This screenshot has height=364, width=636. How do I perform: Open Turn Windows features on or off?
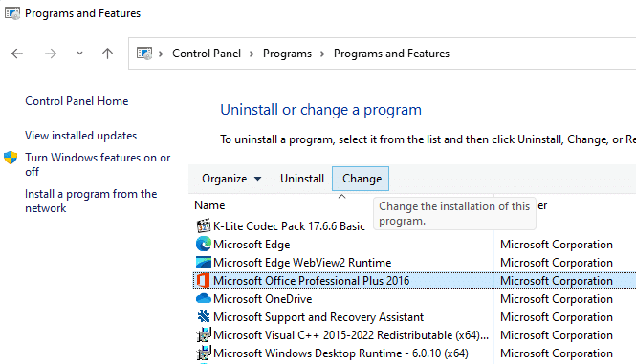[x=98, y=164]
